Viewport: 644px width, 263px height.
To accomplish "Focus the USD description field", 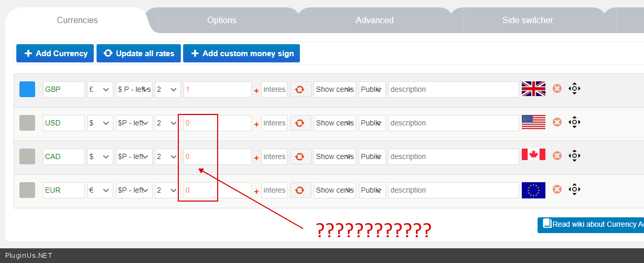I will [x=454, y=123].
